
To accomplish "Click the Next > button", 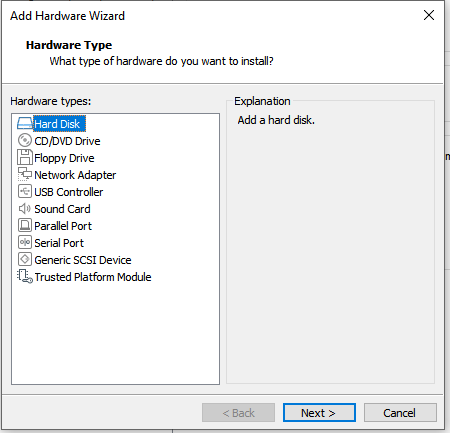I will (319, 413).
